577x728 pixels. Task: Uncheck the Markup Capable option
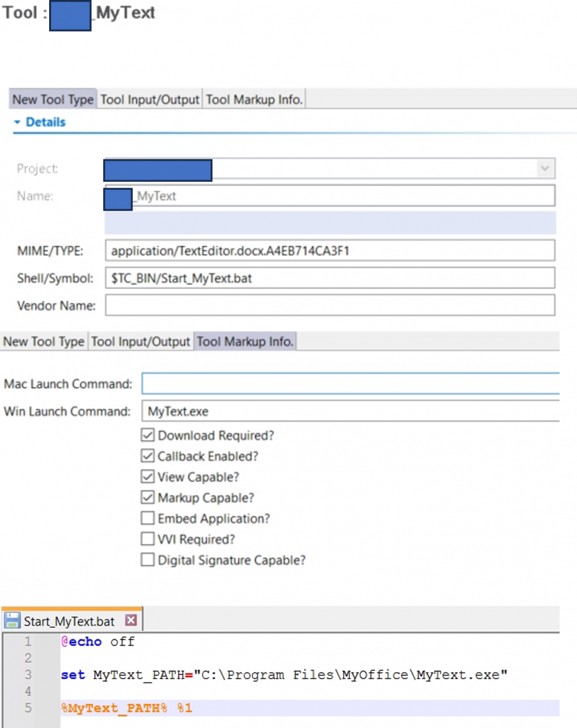click(x=147, y=498)
